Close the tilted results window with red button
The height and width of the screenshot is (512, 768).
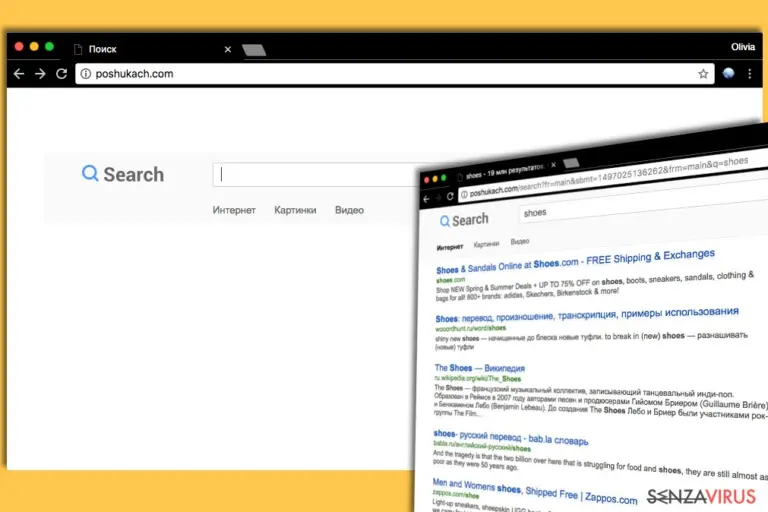coord(427,180)
